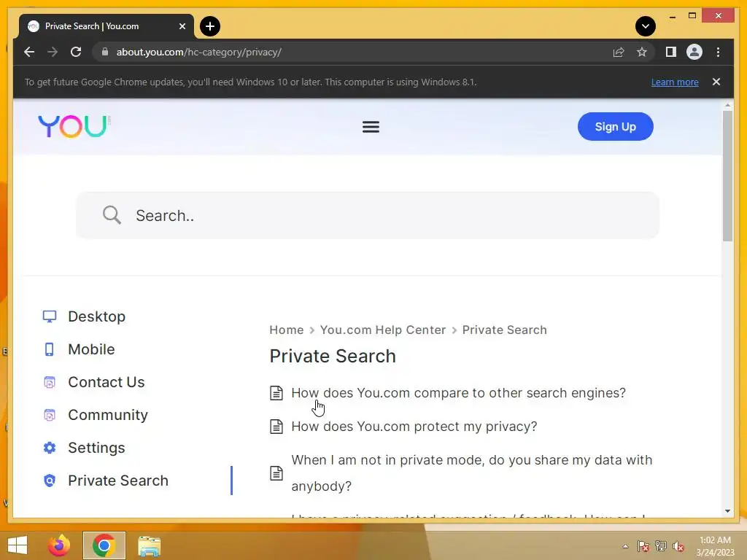The height and width of the screenshot is (560, 747).
Task: Open the Chrome profile avatar
Action: [694, 52]
